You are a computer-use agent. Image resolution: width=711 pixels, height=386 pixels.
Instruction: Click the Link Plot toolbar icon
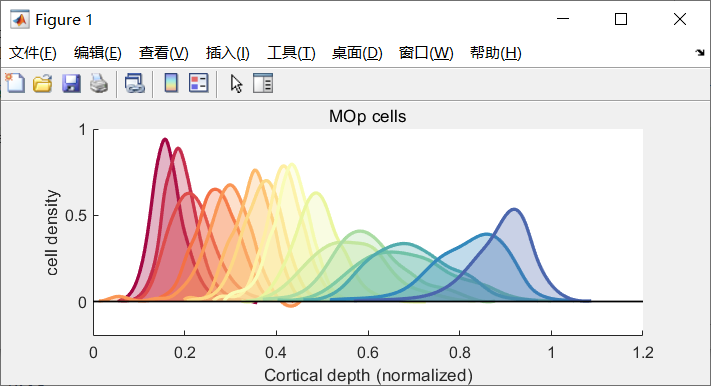135,83
